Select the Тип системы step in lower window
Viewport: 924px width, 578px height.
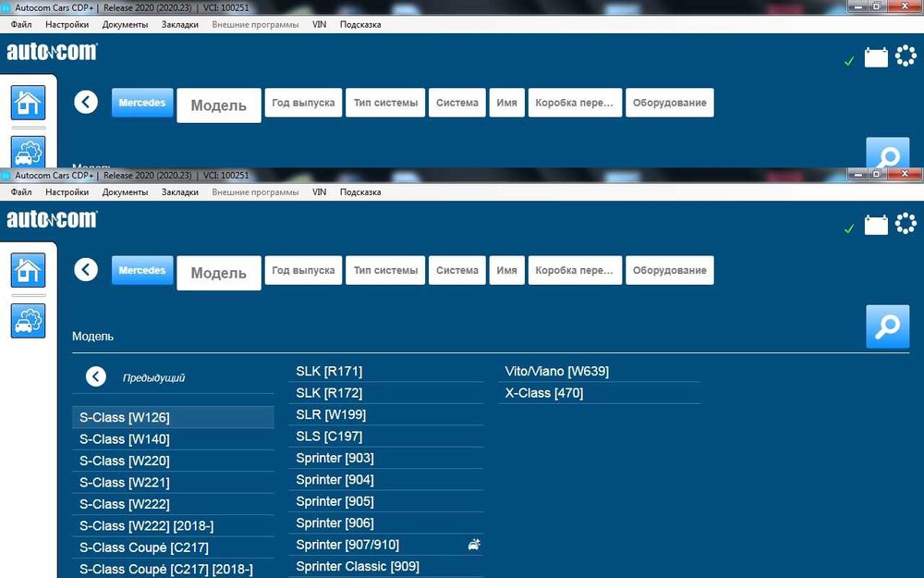(x=385, y=270)
